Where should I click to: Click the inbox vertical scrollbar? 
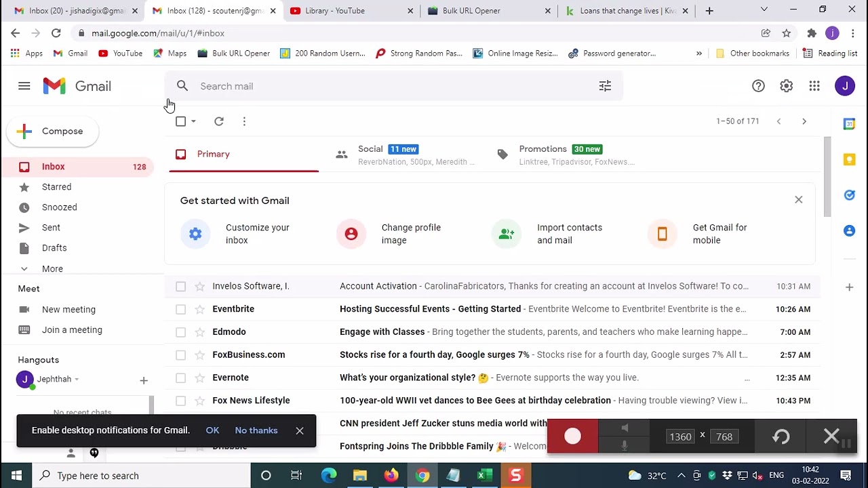pos(827,177)
